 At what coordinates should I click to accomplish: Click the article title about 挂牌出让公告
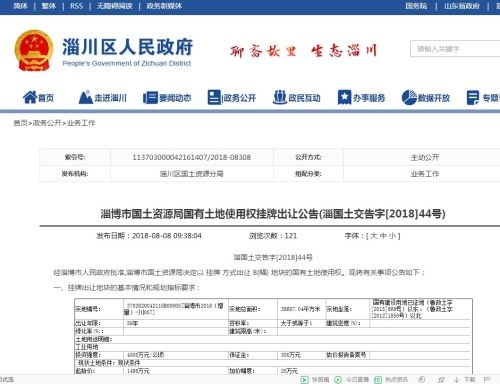(x=273, y=214)
